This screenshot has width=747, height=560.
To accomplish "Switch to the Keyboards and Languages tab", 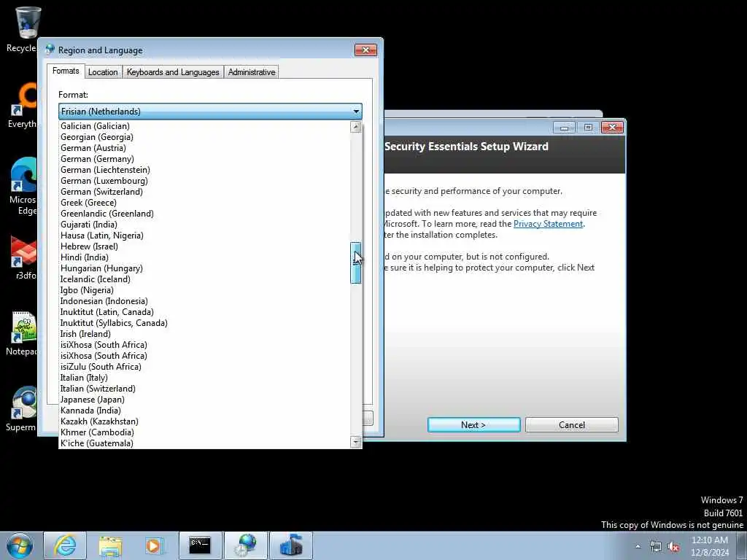I will 173,72.
